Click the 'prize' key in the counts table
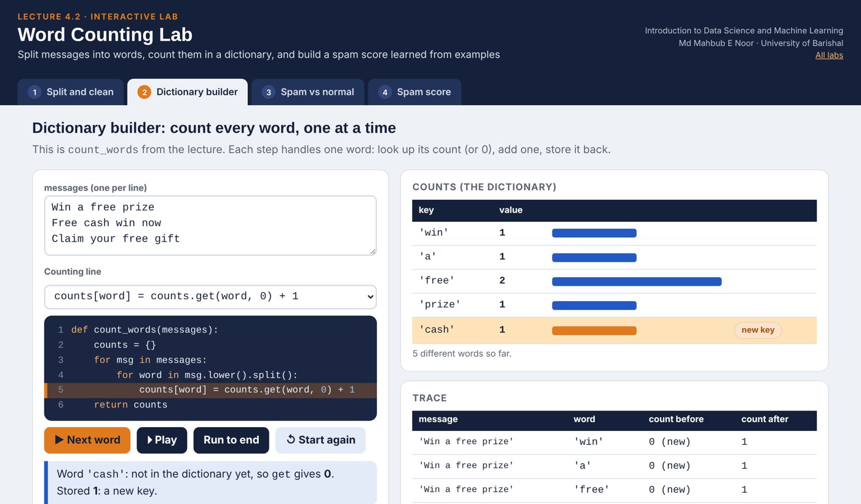861x504 pixels. pos(440,305)
